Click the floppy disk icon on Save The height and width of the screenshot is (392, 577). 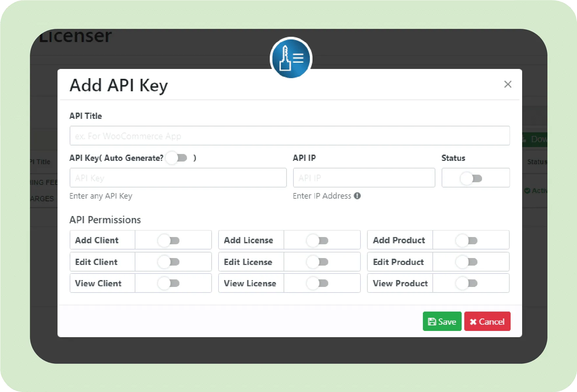pyautogui.click(x=432, y=322)
